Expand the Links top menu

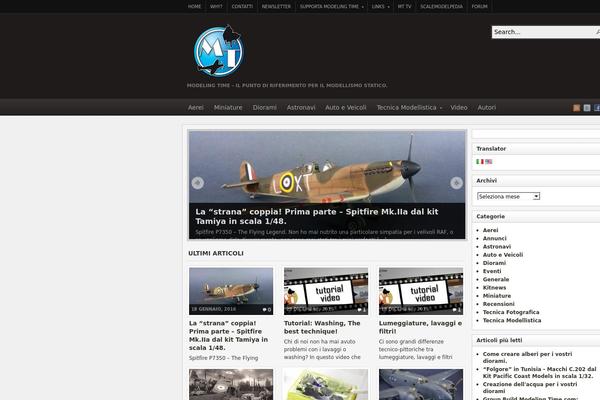(x=380, y=7)
